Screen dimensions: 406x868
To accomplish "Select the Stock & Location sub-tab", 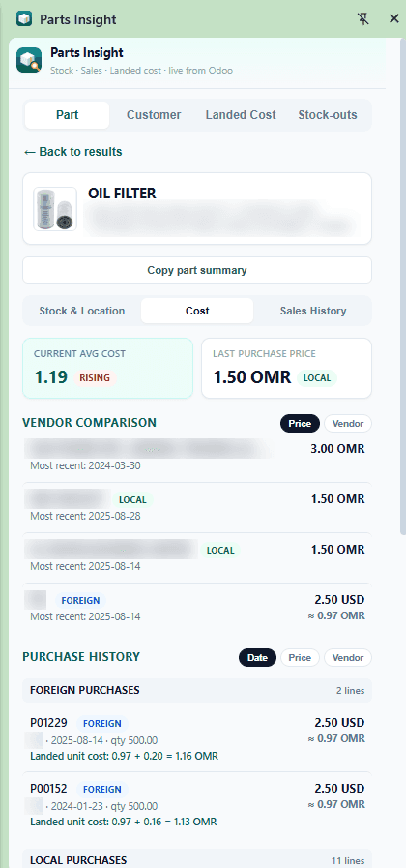I will click(82, 311).
